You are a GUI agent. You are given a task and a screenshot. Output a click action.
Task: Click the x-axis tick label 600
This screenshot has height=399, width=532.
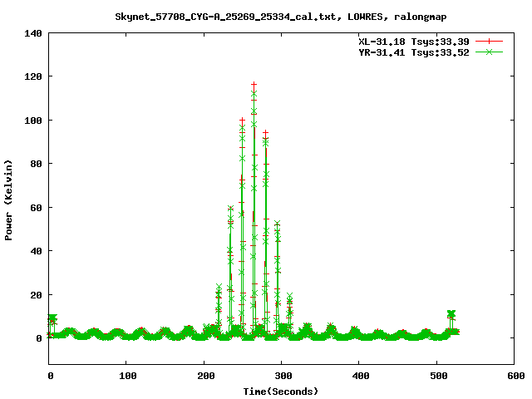click(515, 376)
